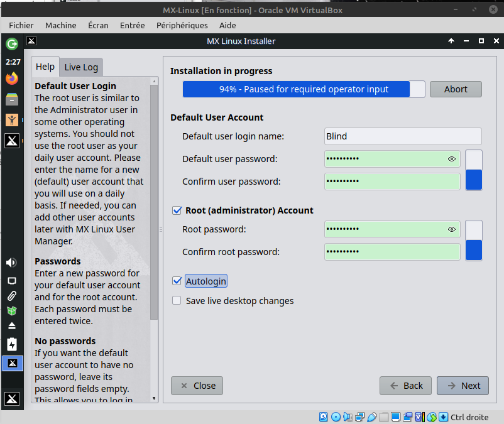Click the Default user login name field
The height and width of the screenshot is (424, 504).
(403, 136)
